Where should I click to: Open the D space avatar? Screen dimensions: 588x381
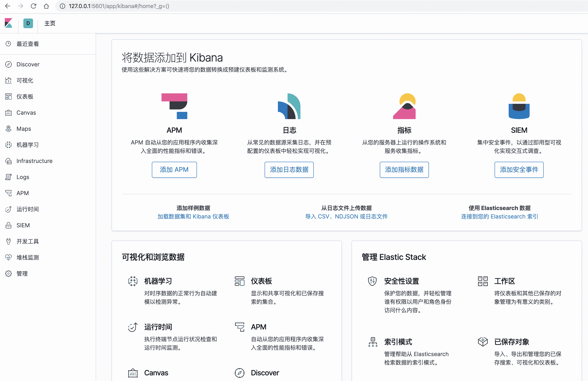pos(28,23)
